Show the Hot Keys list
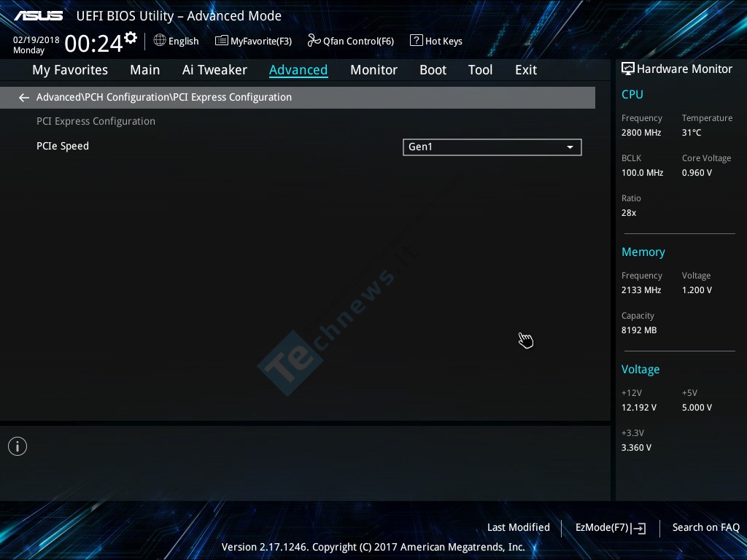Screen dimensions: 747x560 pos(436,41)
